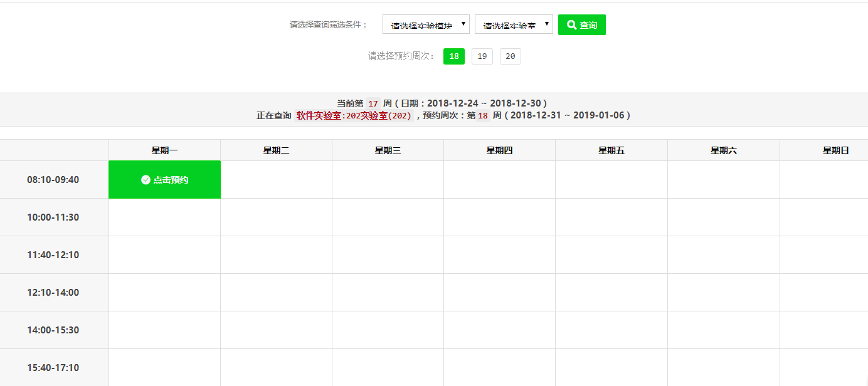Click the magnifier icon on 查询 button
The image size is (868, 386).
click(x=571, y=25)
